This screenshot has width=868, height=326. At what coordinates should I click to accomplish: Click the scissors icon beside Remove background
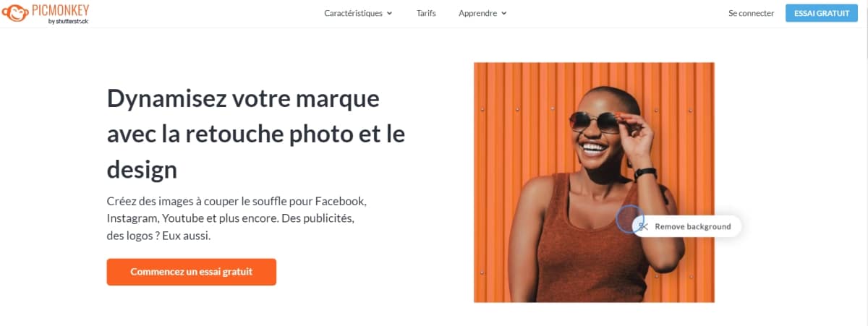point(643,226)
